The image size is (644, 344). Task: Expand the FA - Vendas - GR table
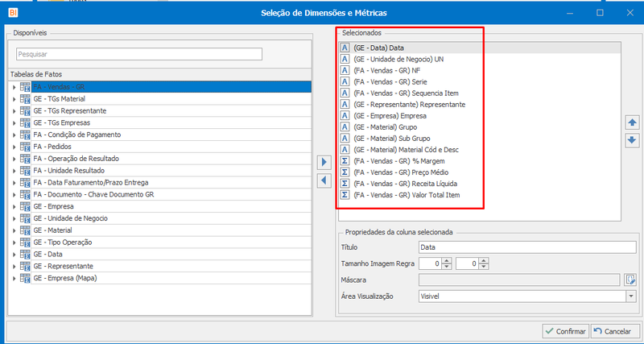(14, 87)
